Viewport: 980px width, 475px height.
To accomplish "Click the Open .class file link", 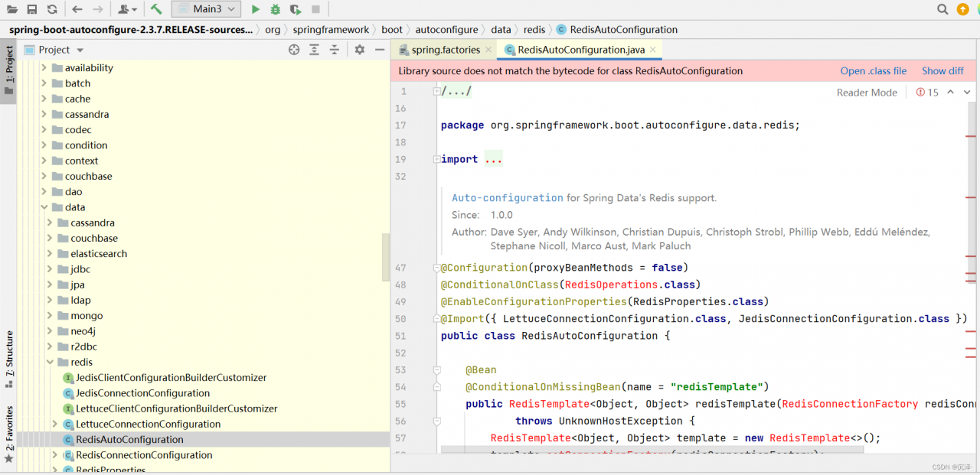I will [874, 70].
